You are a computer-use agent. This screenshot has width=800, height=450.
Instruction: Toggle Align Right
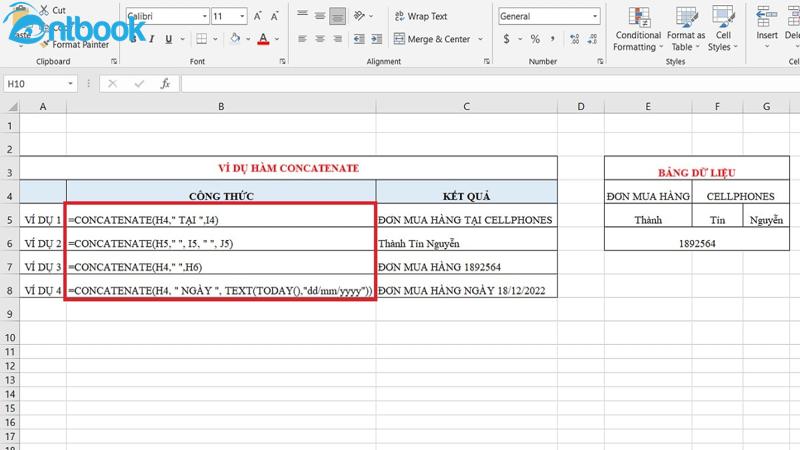pyautogui.click(x=337, y=39)
